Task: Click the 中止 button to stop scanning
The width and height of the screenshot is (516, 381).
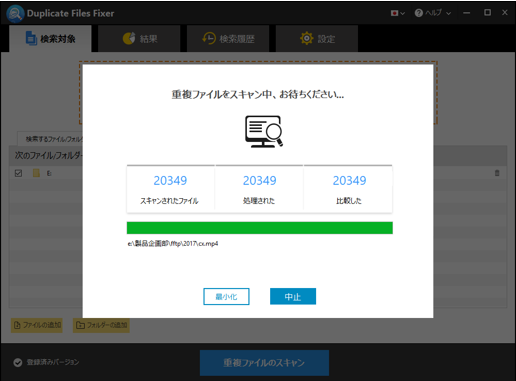Action: [293, 296]
